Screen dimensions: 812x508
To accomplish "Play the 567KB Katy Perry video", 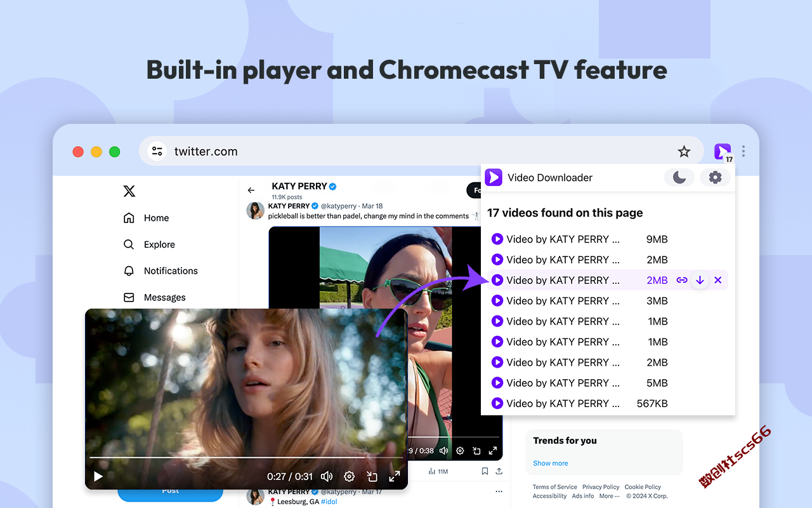I will pos(497,403).
